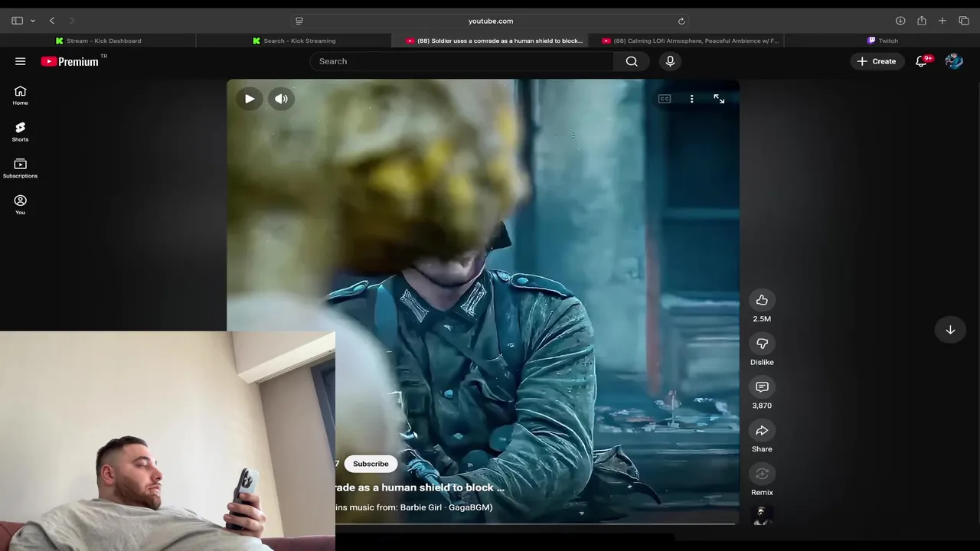Screen dimensions: 980x551
Task: Like the Short with 2.5M likes
Action: click(x=762, y=300)
